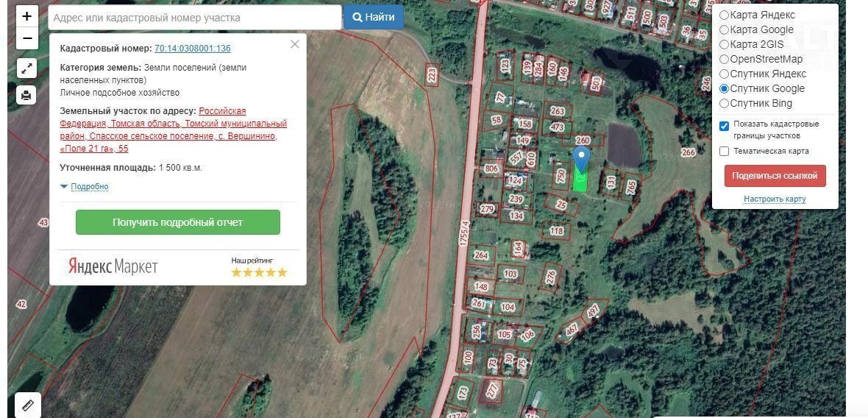Click the zoom in plus button
This screenshot has width=868, height=418.
click(x=26, y=16)
